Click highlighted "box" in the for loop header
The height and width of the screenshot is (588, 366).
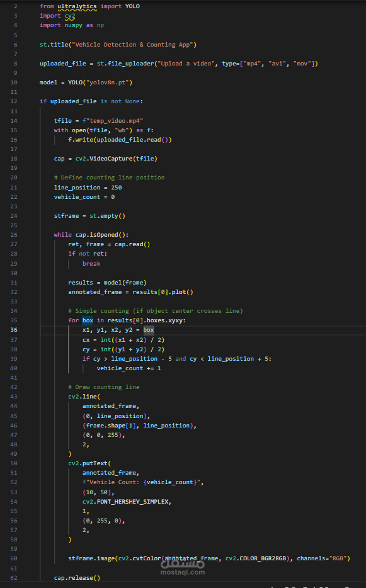point(88,320)
